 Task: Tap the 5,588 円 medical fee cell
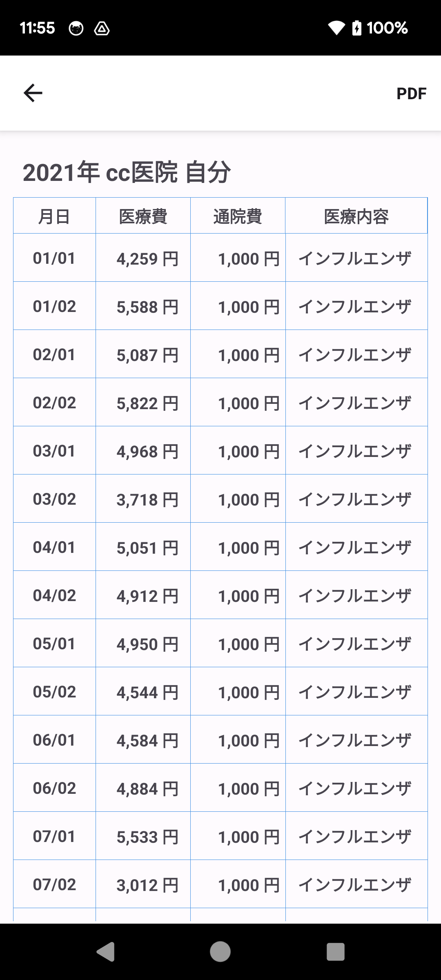click(147, 307)
